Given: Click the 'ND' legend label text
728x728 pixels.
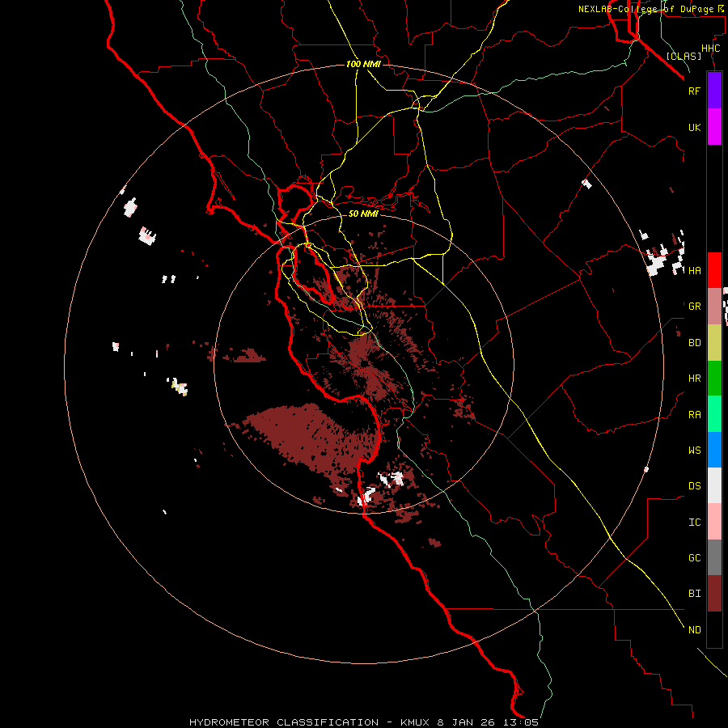Looking at the screenshot, I should point(694,630).
